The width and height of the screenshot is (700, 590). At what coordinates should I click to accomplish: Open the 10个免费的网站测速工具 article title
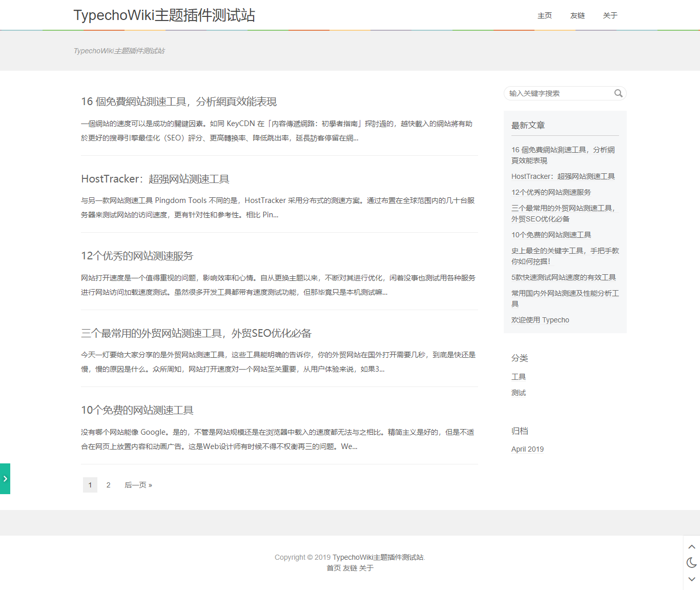(x=137, y=410)
